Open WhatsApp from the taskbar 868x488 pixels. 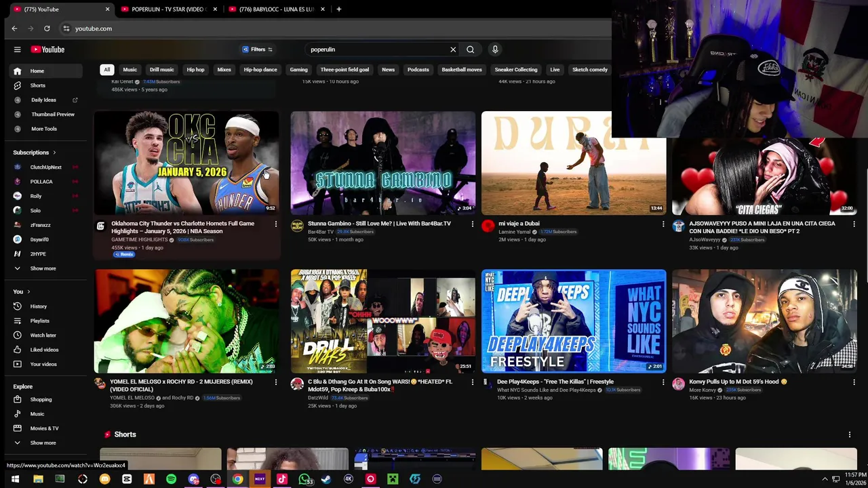click(x=304, y=479)
